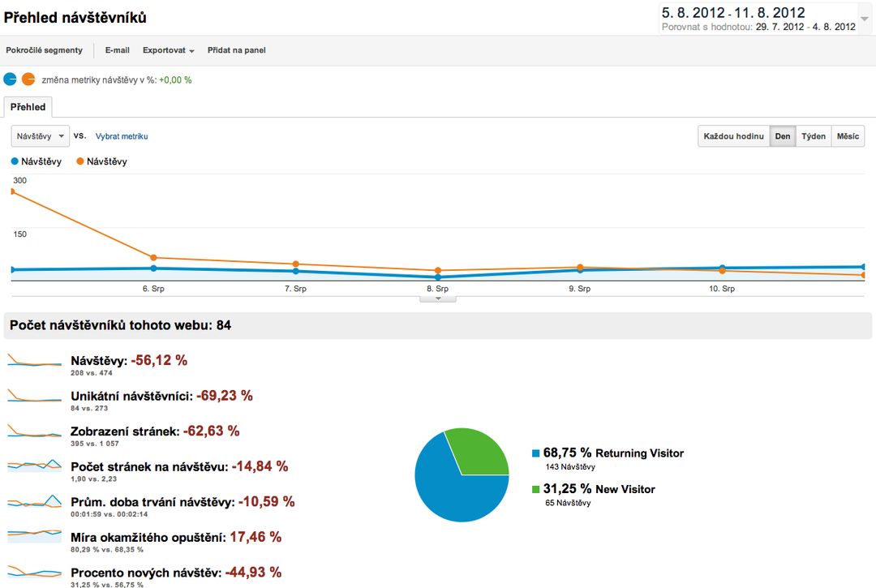This screenshot has height=588, width=876.
Task: Open Pokročilé segmenty menu
Action: coord(44,50)
